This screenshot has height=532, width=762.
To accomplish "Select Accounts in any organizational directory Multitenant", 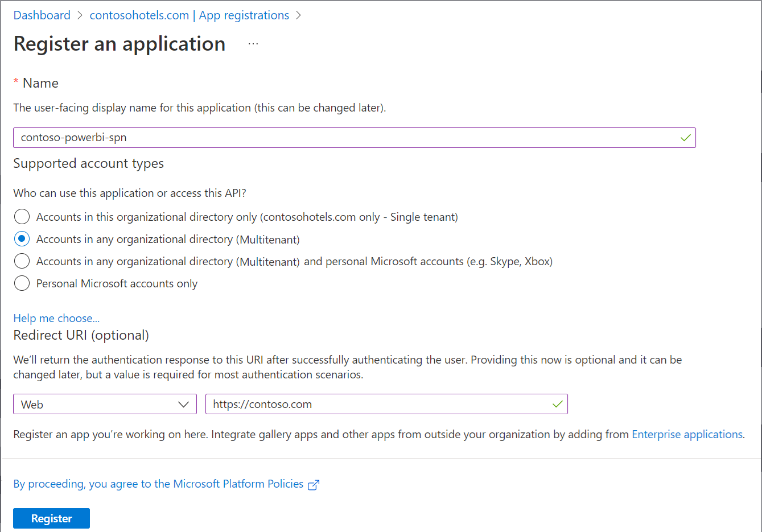I will 22,238.
